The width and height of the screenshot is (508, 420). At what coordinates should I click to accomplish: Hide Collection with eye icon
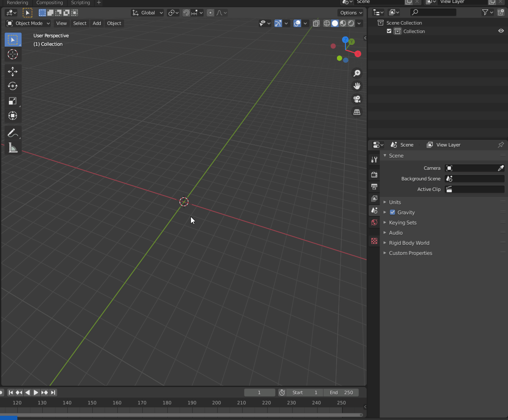[x=501, y=31]
